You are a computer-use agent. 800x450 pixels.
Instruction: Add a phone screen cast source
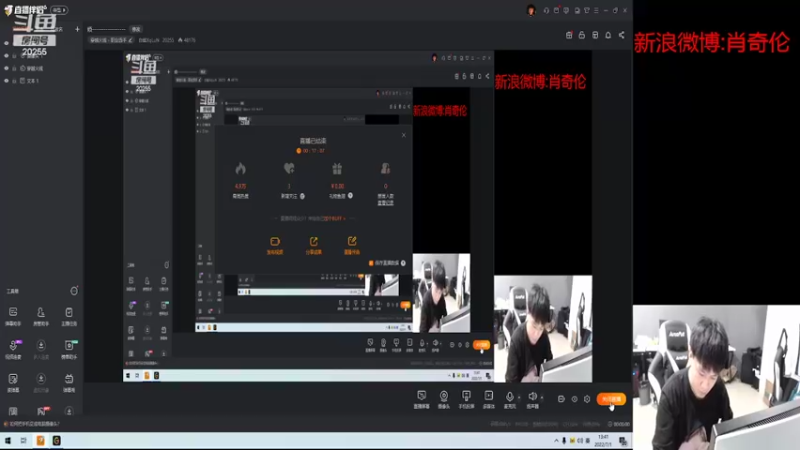(x=466, y=399)
